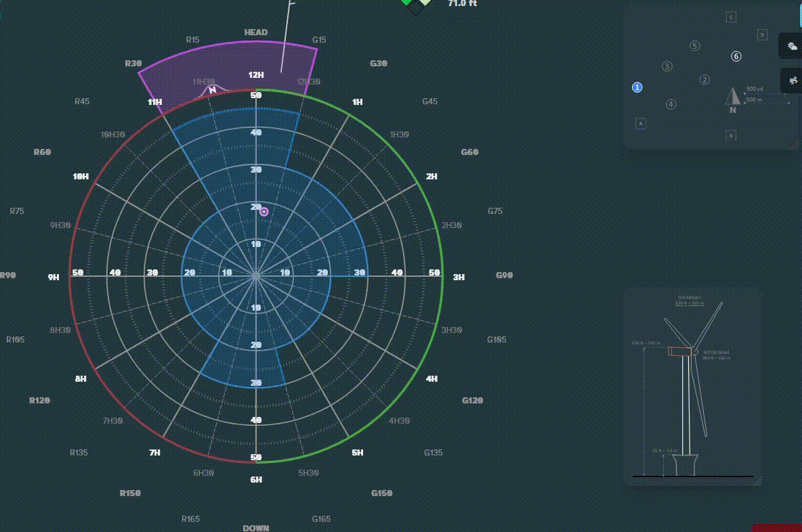Click turbine 3 marker on minimap

click(x=667, y=66)
